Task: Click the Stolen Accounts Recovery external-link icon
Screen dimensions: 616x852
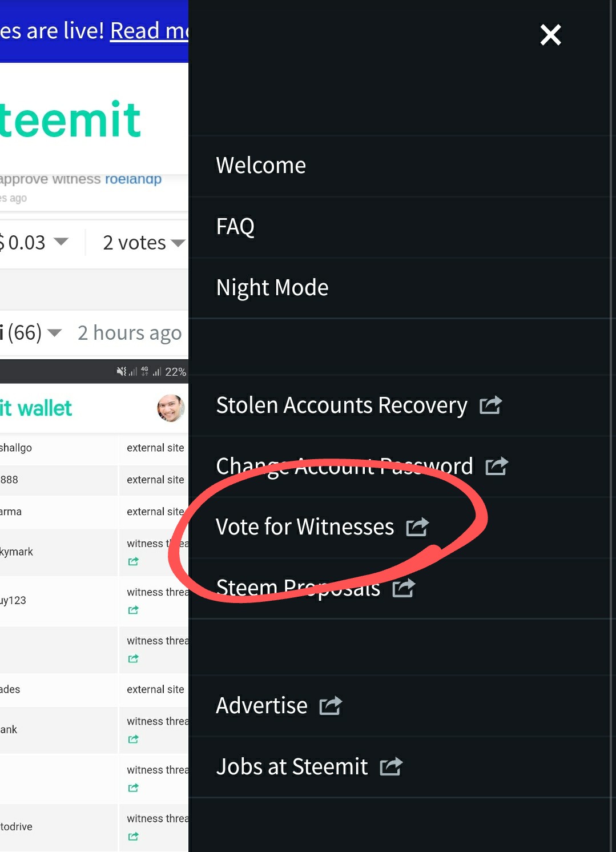Action: (490, 405)
